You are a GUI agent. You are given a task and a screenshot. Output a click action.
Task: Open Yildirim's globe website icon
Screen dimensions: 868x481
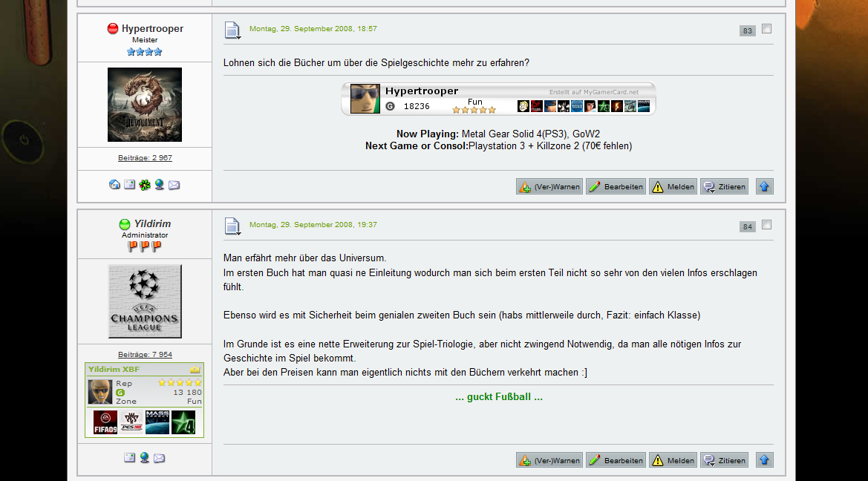pos(145,458)
